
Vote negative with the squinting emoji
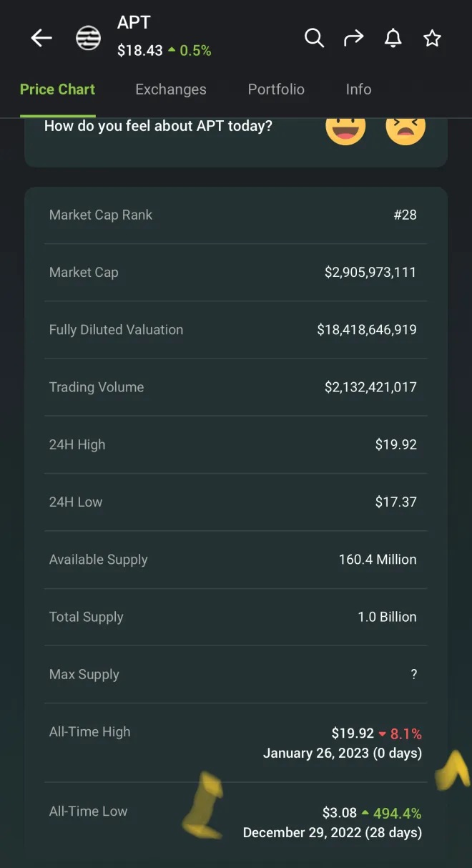tap(405, 127)
